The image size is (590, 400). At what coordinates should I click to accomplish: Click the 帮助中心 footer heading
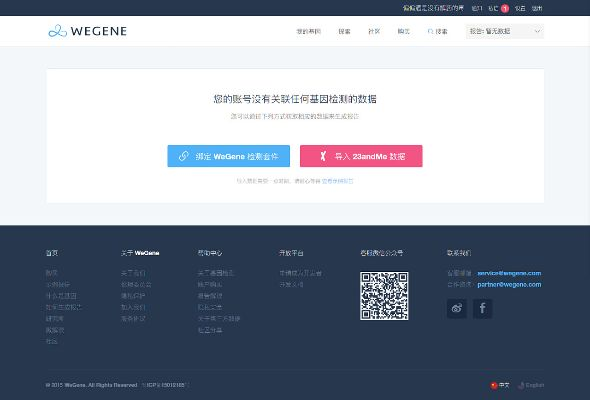(210, 253)
